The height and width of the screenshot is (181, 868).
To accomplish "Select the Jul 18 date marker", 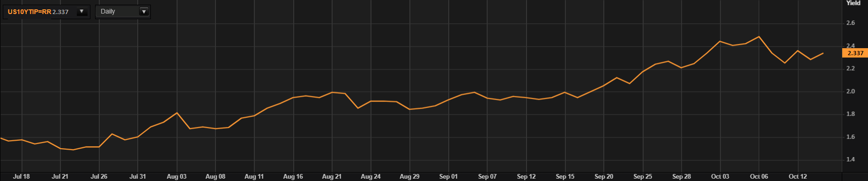I will pos(22,176).
